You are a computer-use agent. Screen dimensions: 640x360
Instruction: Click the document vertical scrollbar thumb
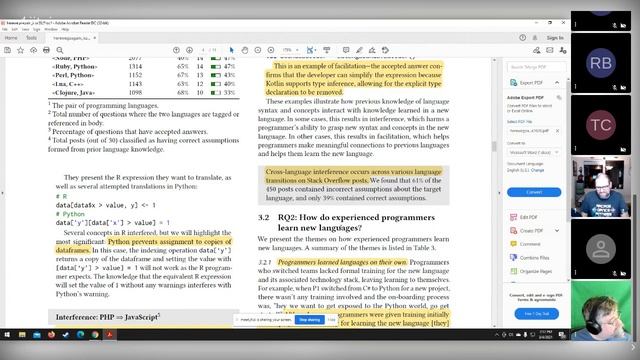(x=494, y=146)
